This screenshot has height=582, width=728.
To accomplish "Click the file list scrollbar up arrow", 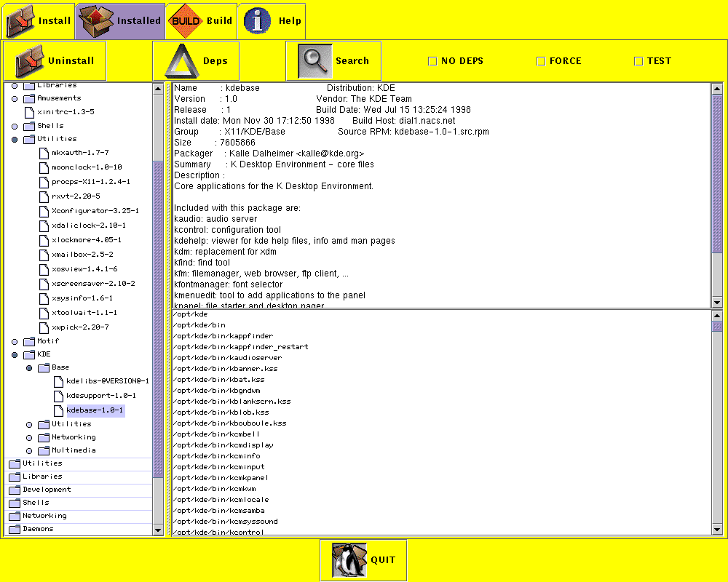I will pos(716,316).
